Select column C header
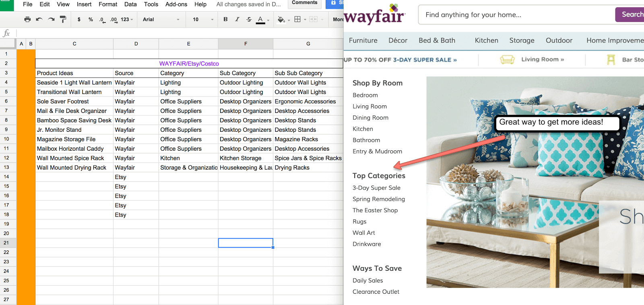The height and width of the screenshot is (305, 644). point(74,43)
